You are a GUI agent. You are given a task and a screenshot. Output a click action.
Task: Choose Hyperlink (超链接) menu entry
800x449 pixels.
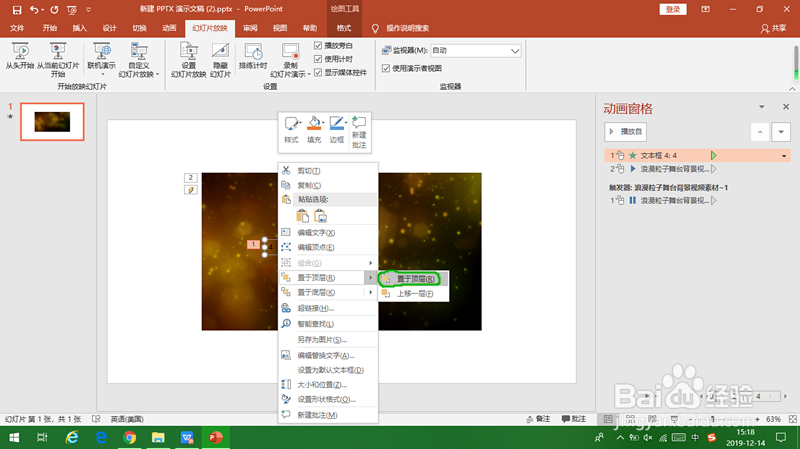pyautogui.click(x=328, y=308)
